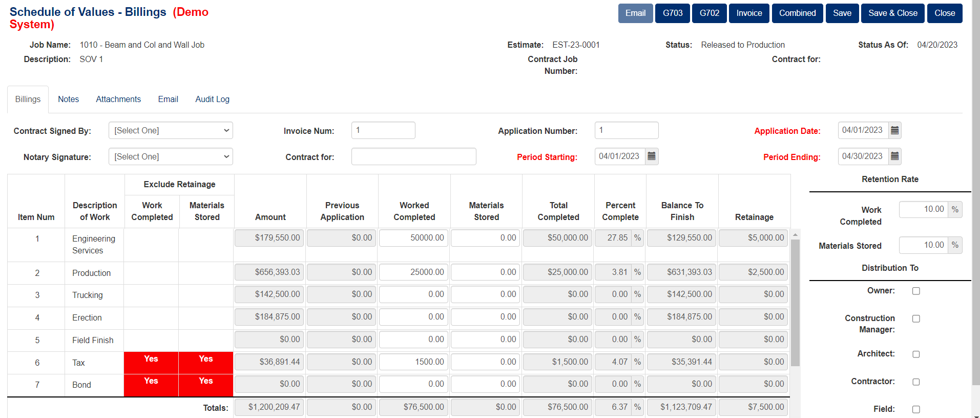Click the page vertical scrollbar
The width and height of the screenshot is (980, 418).
click(x=976, y=192)
